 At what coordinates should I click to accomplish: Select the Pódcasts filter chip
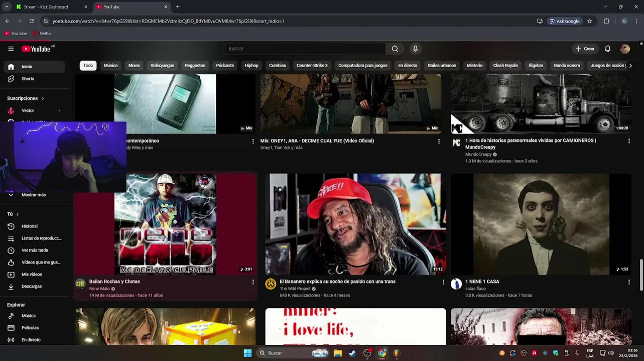click(225, 66)
